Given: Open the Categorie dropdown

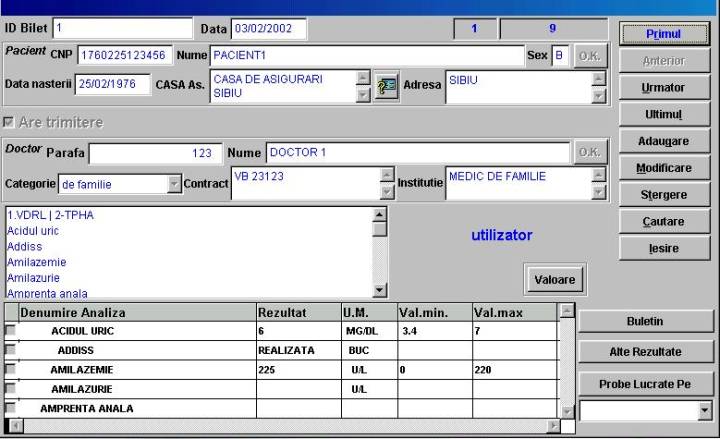Looking at the screenshot, I should (x=175, y=184).
